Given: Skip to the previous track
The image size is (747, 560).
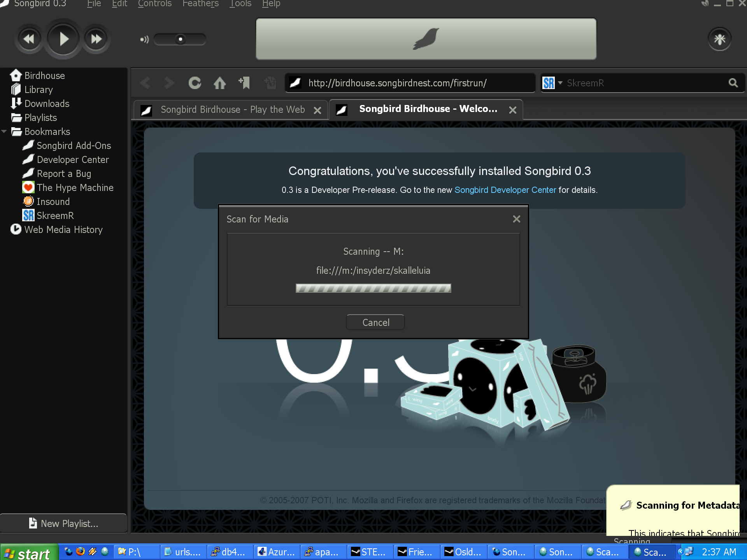Looking at the screenshot, I should [x=29, y=39].
